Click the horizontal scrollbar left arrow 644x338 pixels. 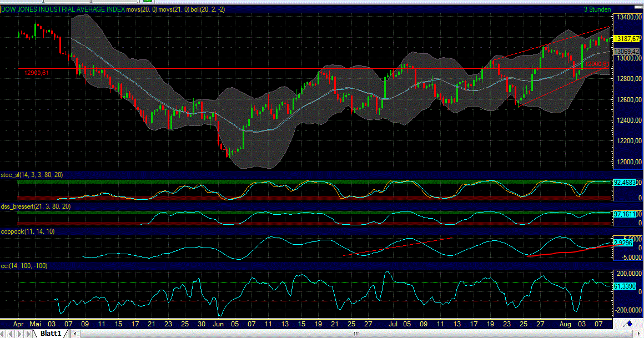[x=75, y=334]
